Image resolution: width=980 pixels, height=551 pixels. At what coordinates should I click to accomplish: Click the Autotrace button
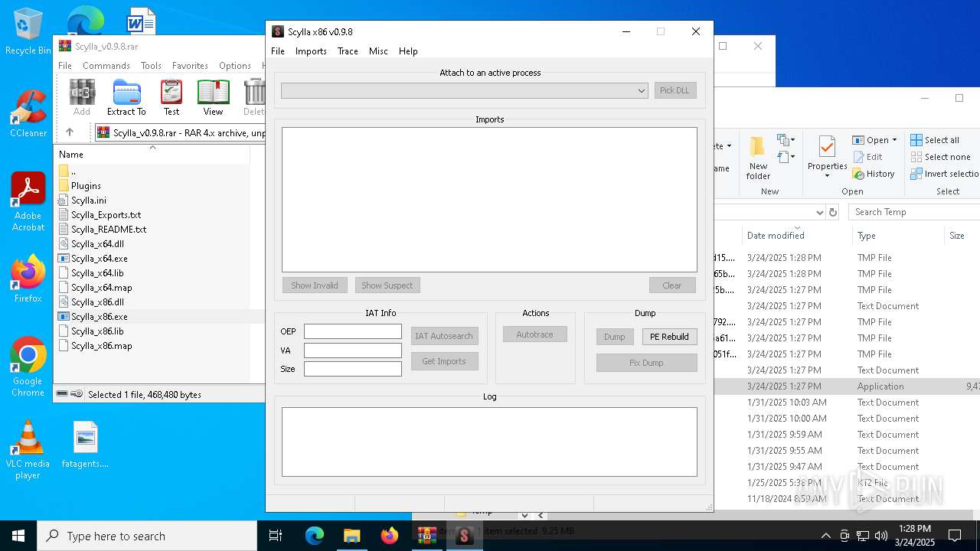(534, 334)
